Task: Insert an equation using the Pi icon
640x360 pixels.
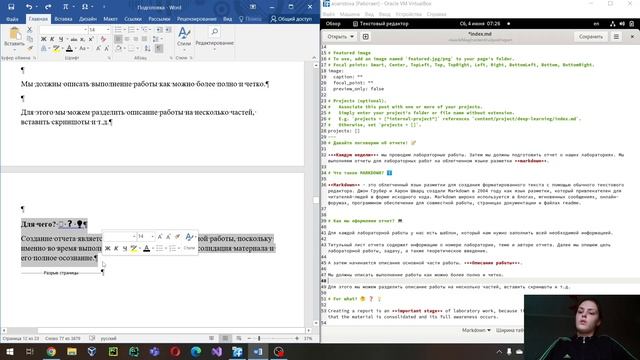Action: click(65, 7)
